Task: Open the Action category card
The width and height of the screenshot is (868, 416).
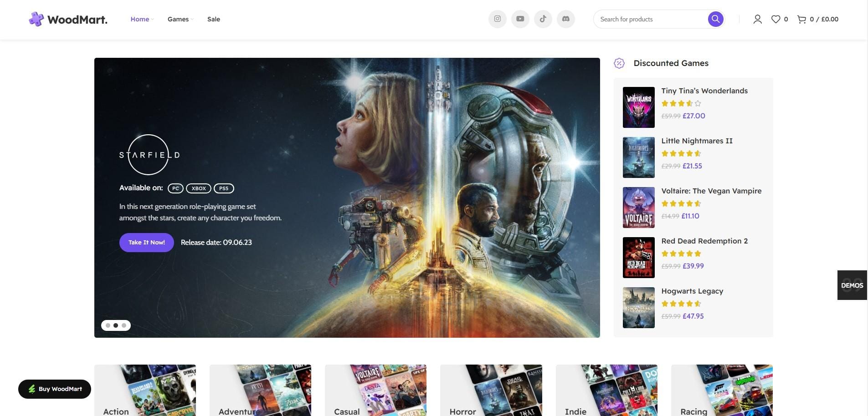Action: 145,390
